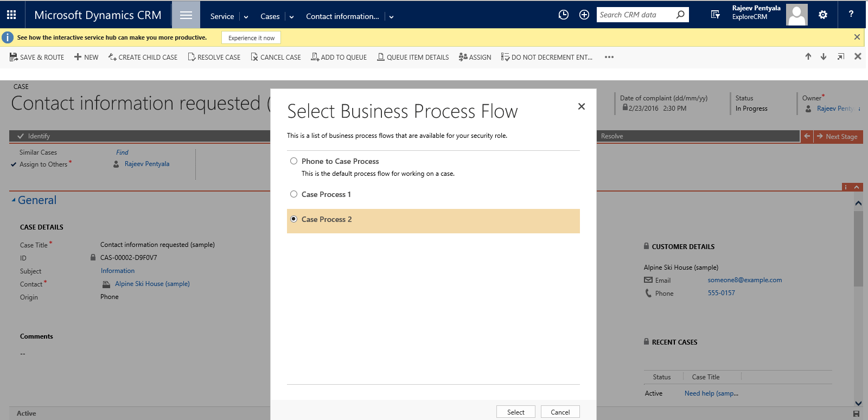Screen dimensions: 868x420
Task: Click the Identify process stage
Action: [x=39, y=136]
